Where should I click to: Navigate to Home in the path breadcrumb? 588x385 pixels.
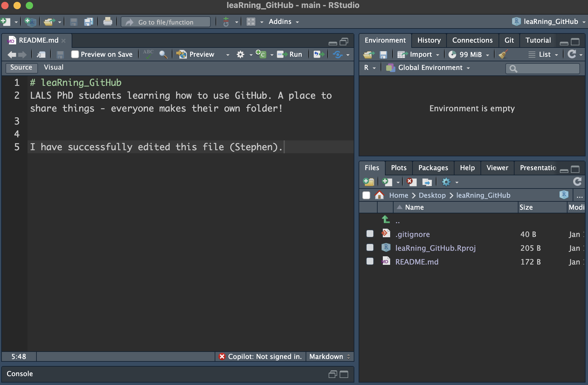point(398,195)
